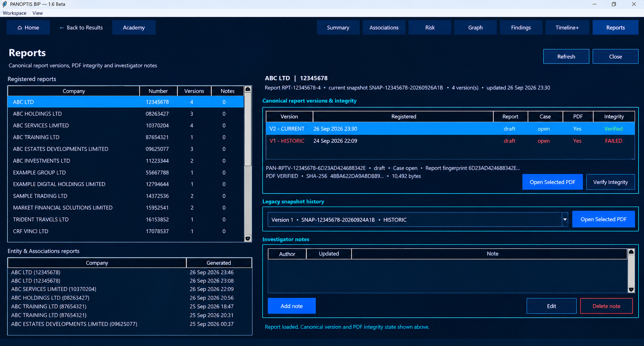Switch to the Graph tab

point(475,27)
